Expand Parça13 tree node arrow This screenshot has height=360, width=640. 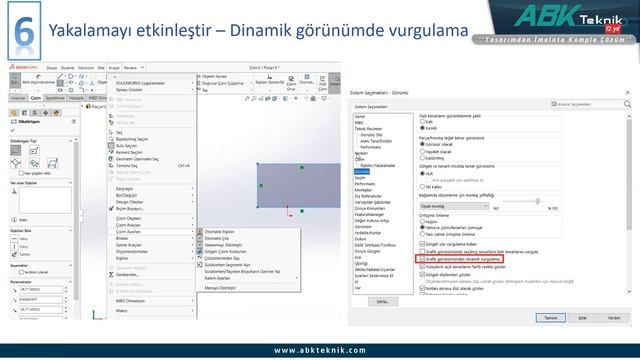click(x=83, y=107)
